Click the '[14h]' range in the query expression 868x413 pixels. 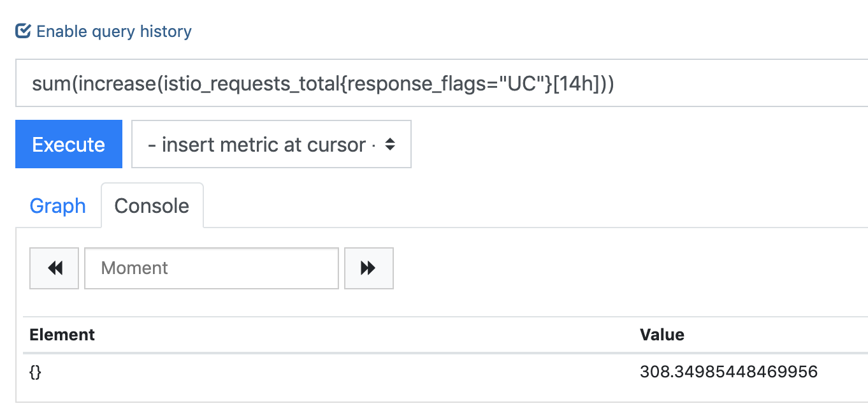click(x=575, y=83)
